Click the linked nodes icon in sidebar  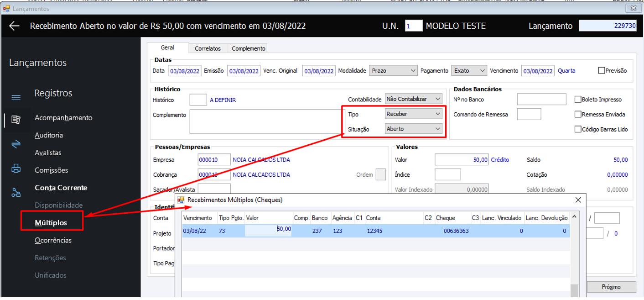pos(16,192)
